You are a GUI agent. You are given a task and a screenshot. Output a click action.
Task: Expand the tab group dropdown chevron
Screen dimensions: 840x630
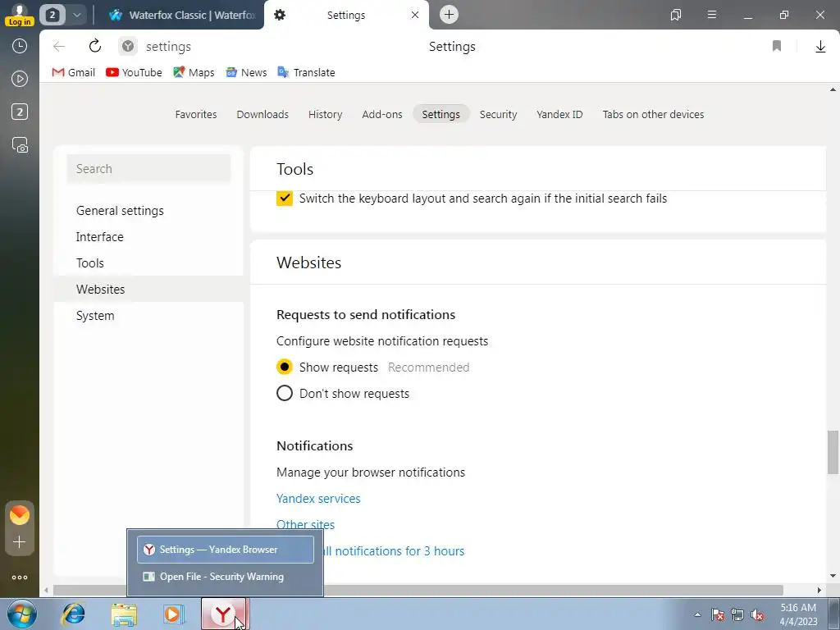coord(76,15)
